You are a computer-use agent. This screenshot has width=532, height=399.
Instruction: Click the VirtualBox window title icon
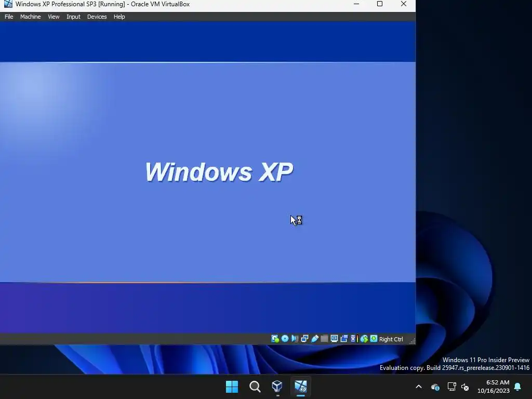tap(8, 4)
